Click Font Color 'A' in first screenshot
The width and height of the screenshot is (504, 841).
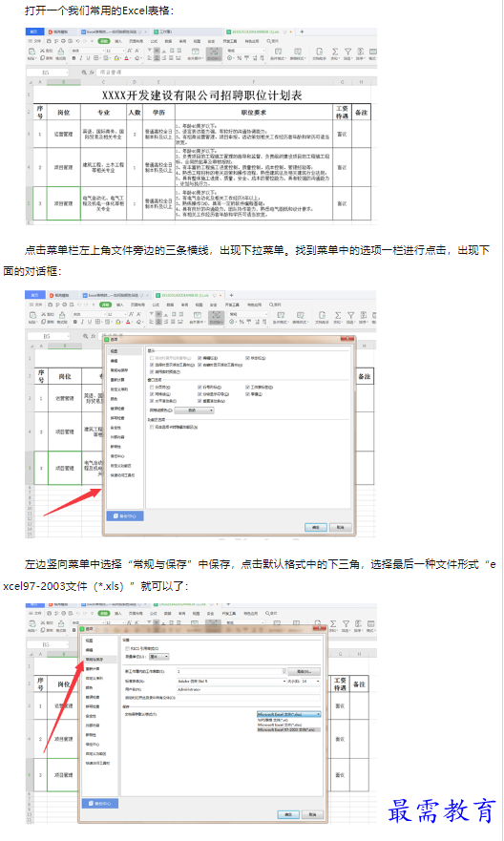[127, 58]
